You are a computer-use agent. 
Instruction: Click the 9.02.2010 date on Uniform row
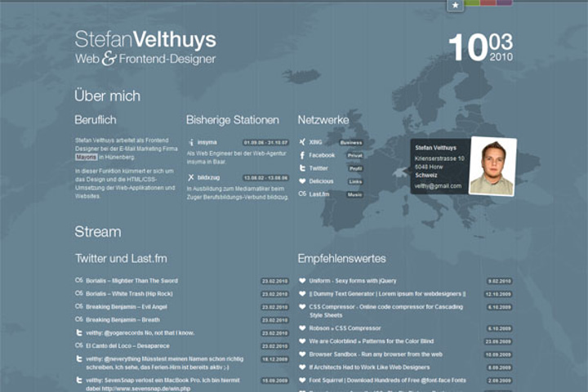[x=500, y=281]
